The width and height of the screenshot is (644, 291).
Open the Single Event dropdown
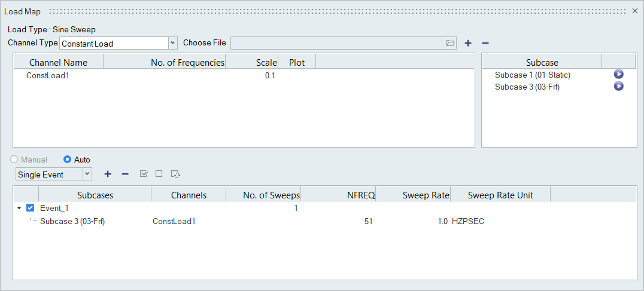pyautogui.click(x=87, y=174)
